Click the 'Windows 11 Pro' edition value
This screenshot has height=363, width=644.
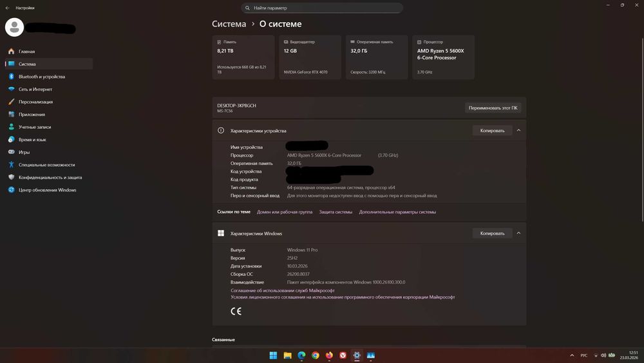point(302,250)
